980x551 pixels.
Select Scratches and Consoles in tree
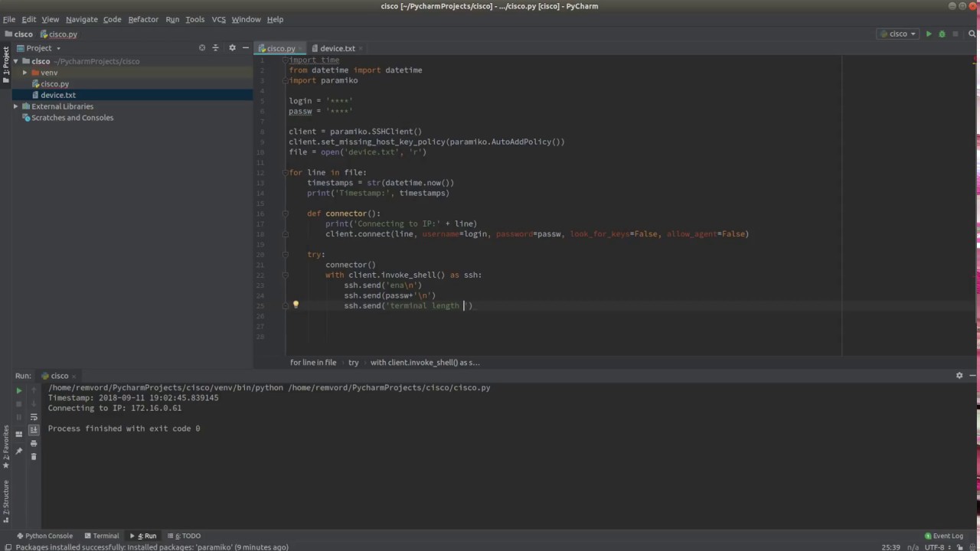tap(72, 118)
